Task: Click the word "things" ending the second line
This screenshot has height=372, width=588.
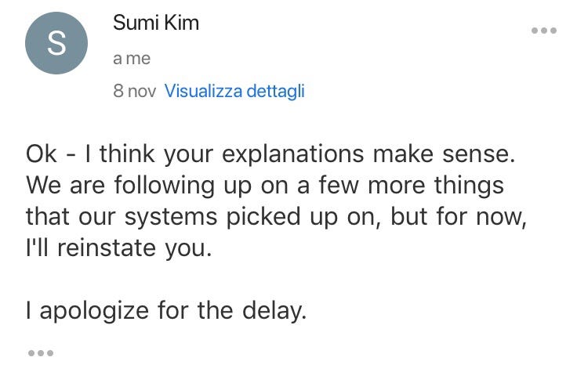Action: (x=469, y=186)
